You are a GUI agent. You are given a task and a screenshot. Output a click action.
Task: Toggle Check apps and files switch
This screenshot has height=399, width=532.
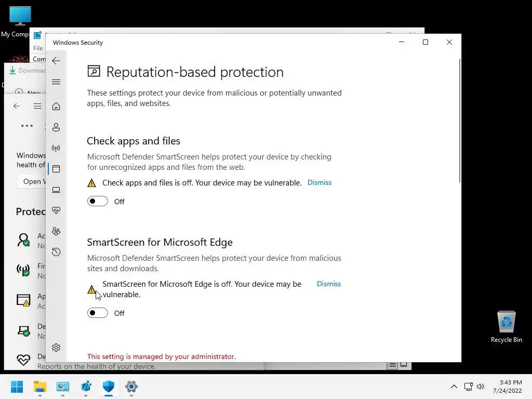(98, 201)
